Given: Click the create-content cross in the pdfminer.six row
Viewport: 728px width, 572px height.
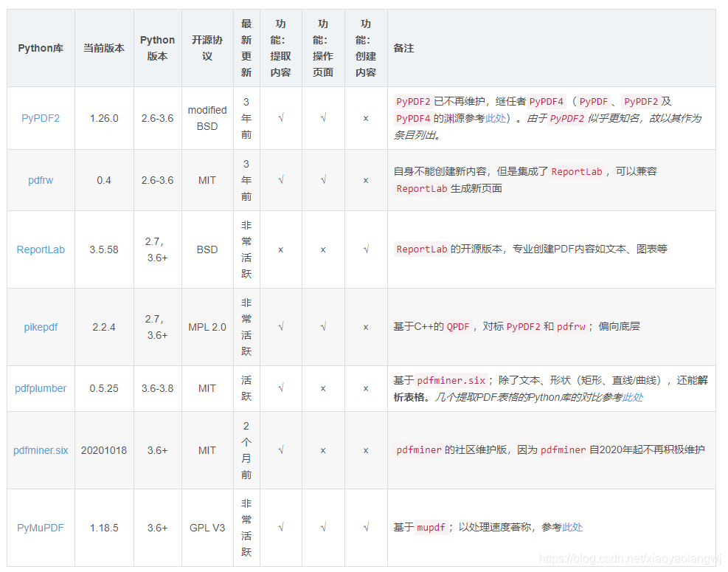Looking at the screenshot, I should click(x=365, y=451).
